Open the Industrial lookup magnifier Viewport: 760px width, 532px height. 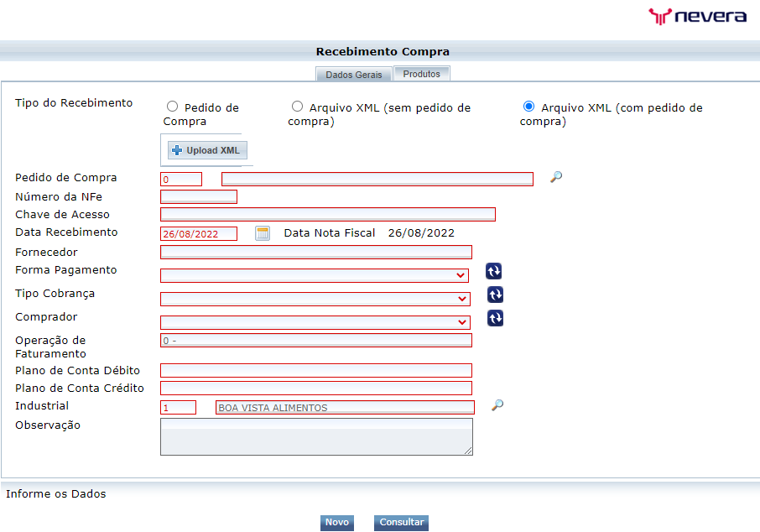[497, 405]
